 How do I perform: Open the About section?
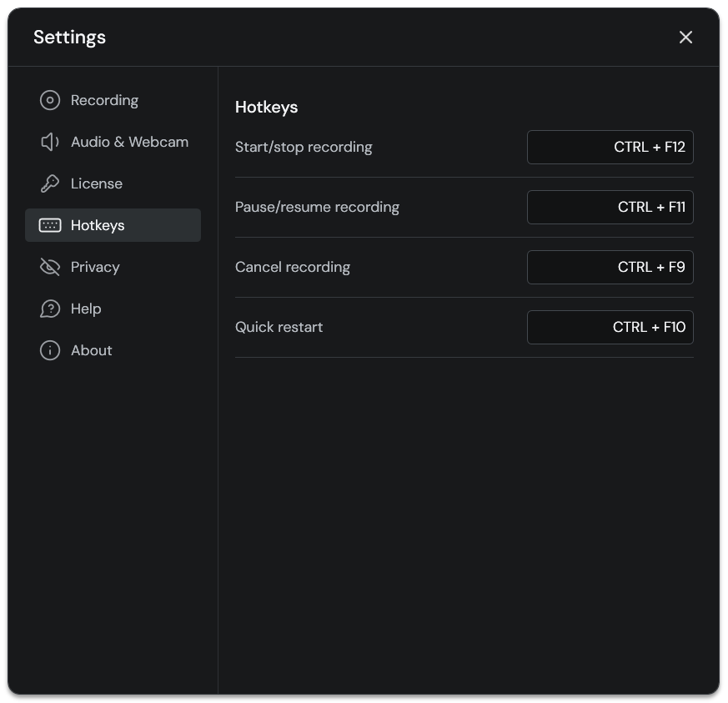[92, 350]
